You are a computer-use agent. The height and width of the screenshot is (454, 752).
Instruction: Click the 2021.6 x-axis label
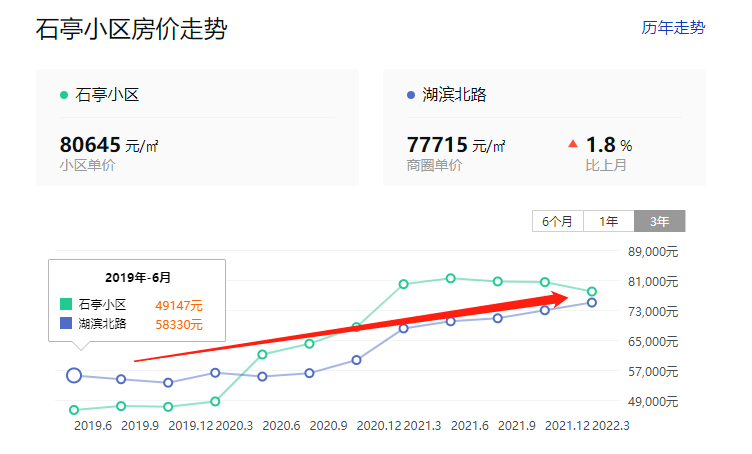pyautogui.click(x=470, y=426)
